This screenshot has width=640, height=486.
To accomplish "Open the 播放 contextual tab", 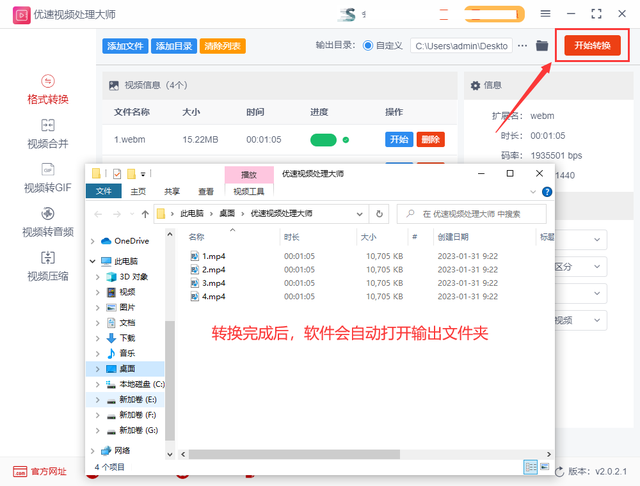I will [249, 175].
